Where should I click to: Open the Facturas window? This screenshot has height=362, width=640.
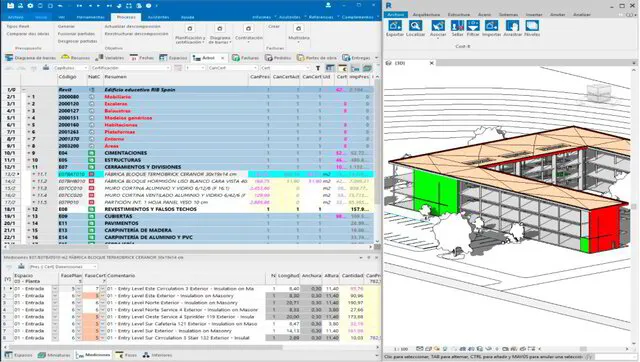click(x=245, y=58)
